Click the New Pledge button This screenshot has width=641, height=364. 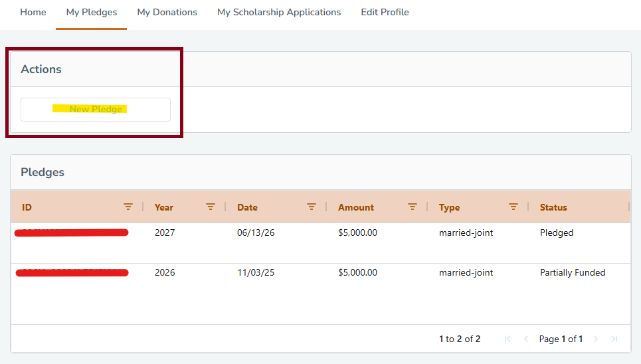96,109
